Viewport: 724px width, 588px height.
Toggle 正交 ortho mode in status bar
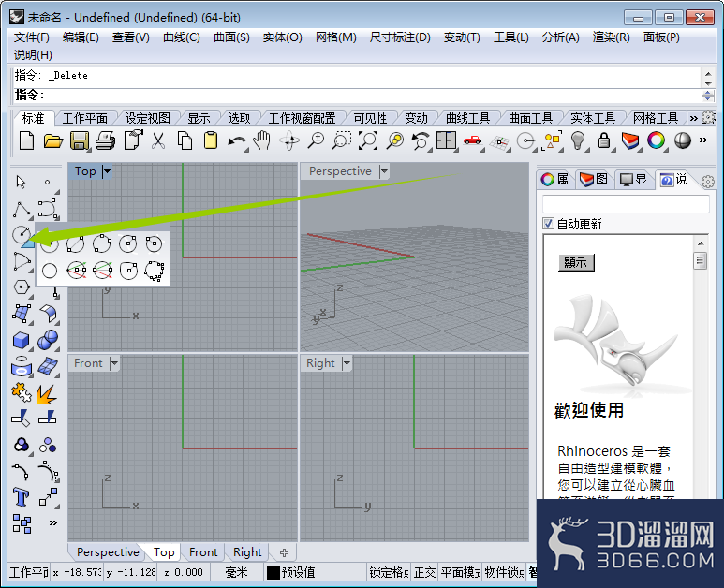(424, 572)
